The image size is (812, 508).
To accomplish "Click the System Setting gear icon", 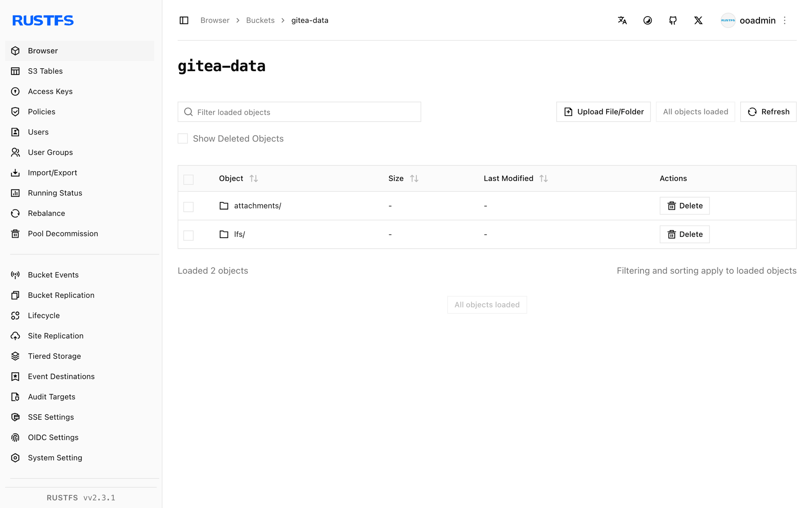I will point(15,458).
